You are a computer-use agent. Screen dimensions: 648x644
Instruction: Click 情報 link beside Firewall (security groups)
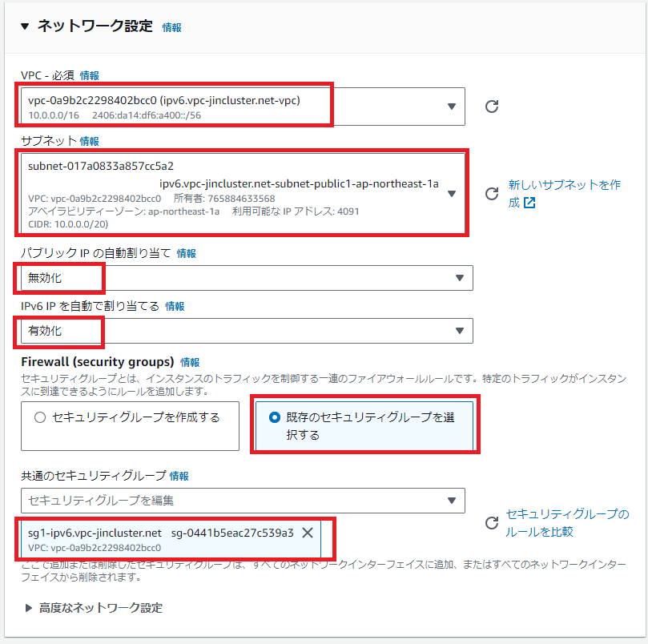pyautogui.click(x=190, y=362)
